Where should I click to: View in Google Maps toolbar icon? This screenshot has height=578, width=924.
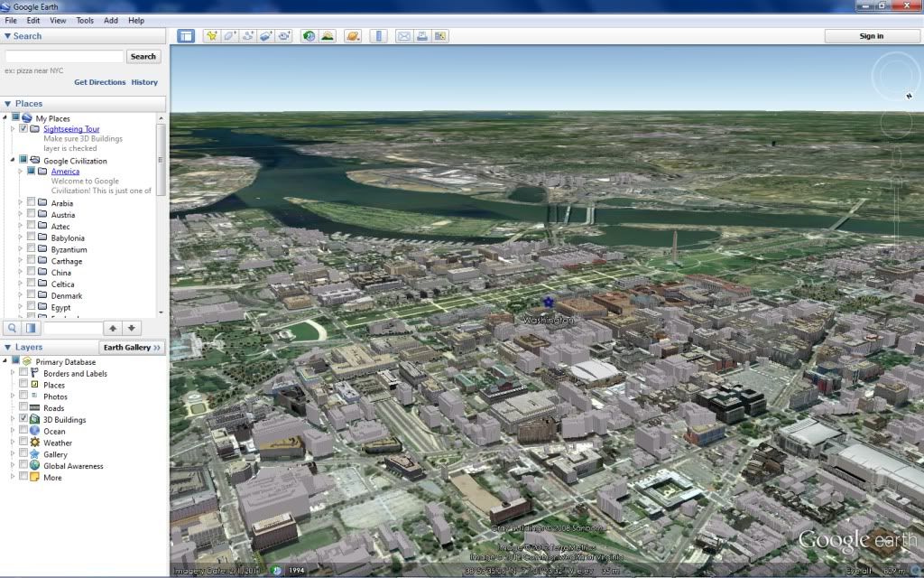pos(440,36)
